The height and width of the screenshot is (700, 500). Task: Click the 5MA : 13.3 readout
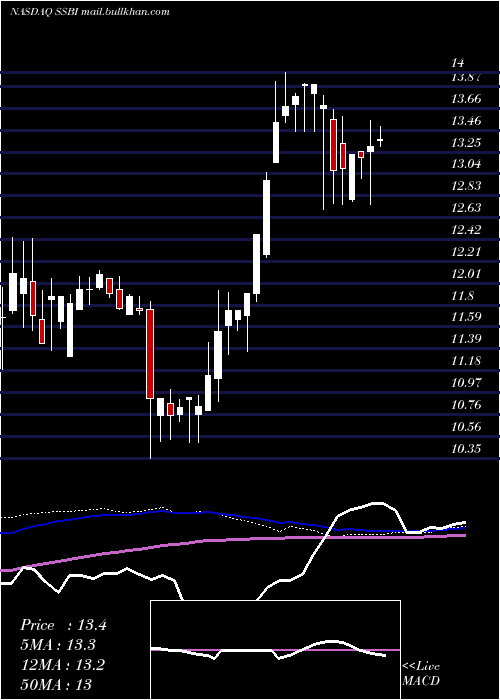point(58,645)
